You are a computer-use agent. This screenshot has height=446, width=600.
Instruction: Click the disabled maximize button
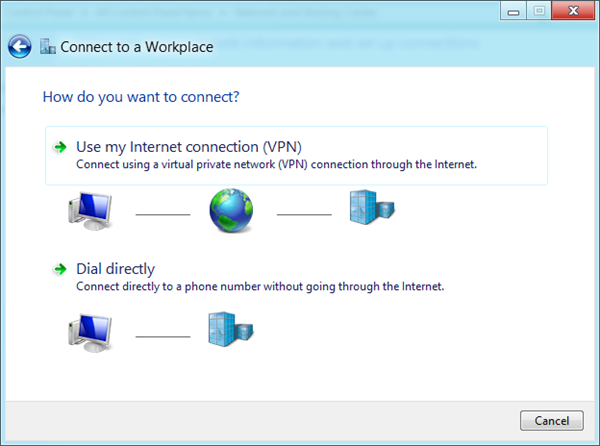[539, 11]
